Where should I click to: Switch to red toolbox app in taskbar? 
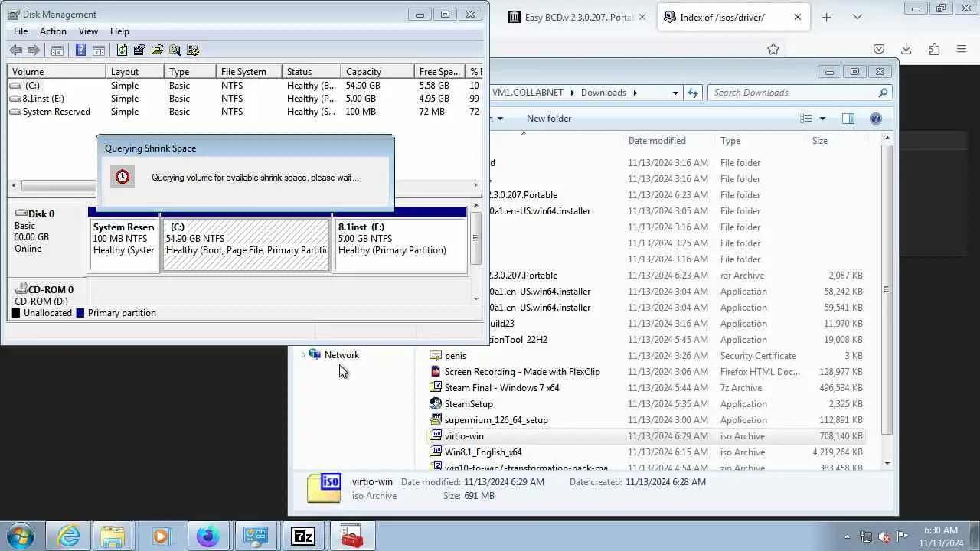tap(351, 536)
